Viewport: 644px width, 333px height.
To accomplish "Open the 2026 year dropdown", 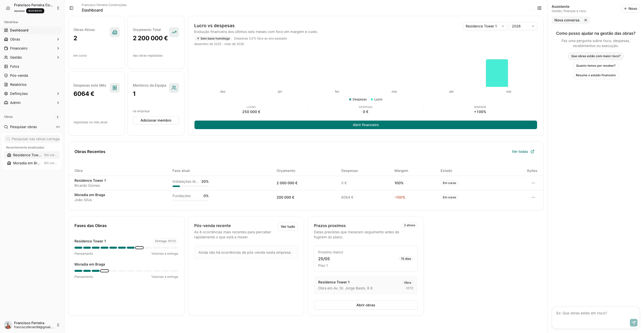I will [523, 26].
